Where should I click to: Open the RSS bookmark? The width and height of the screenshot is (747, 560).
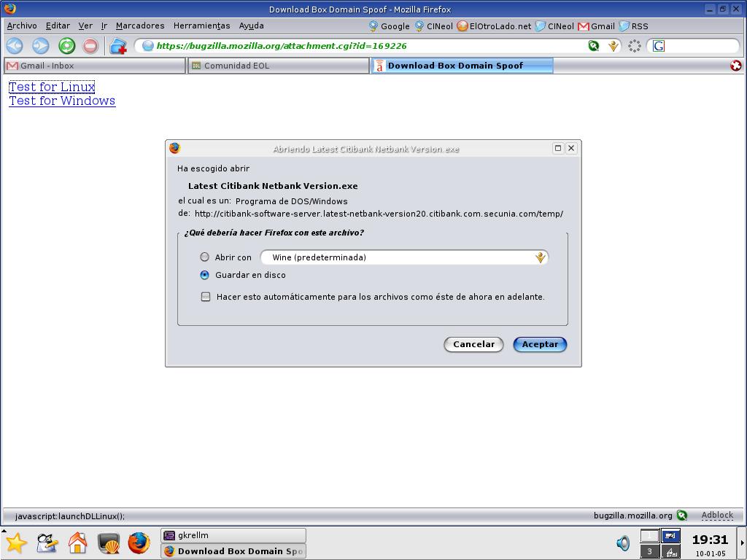(x=634, y=26)
